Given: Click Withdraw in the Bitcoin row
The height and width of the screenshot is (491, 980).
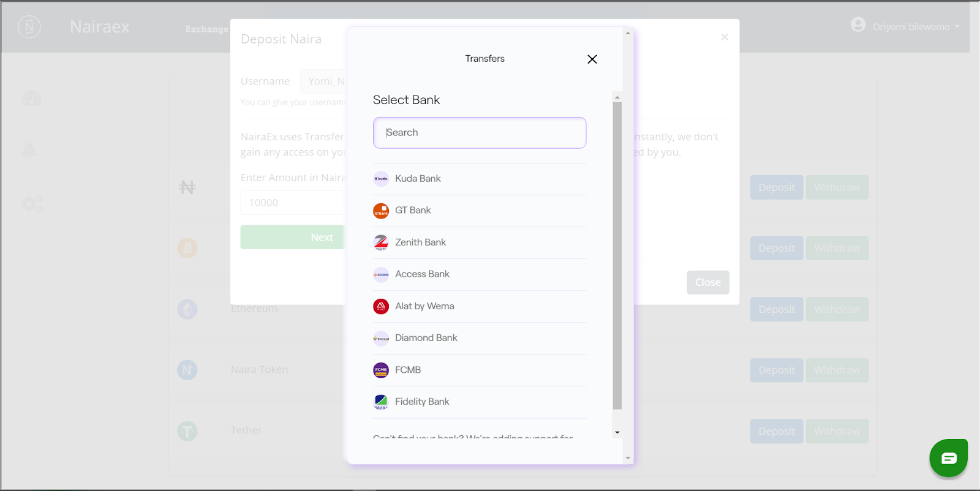Looking at the screenshot, I should click(x=837, y=248).
